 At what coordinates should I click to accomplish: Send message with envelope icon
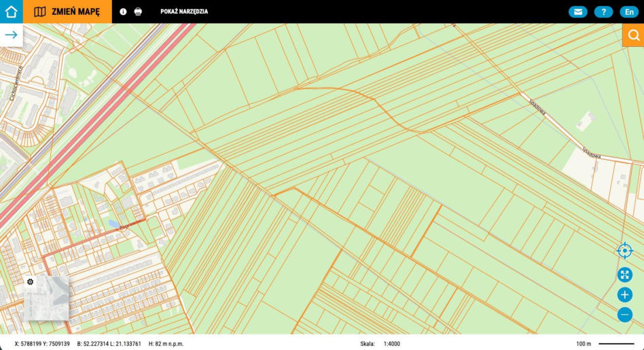tap(578, 12)
